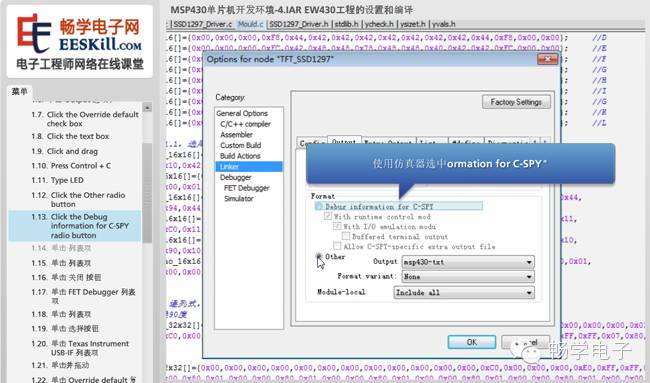The height and width of the screenshot is (383, 650).
Task: Go to step 1.10 Press Control + C
Action: coord(71,166)
